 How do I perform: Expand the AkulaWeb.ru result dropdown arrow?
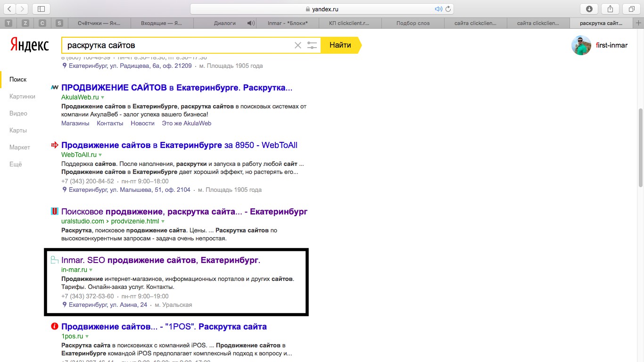click(x=103, y=98)
